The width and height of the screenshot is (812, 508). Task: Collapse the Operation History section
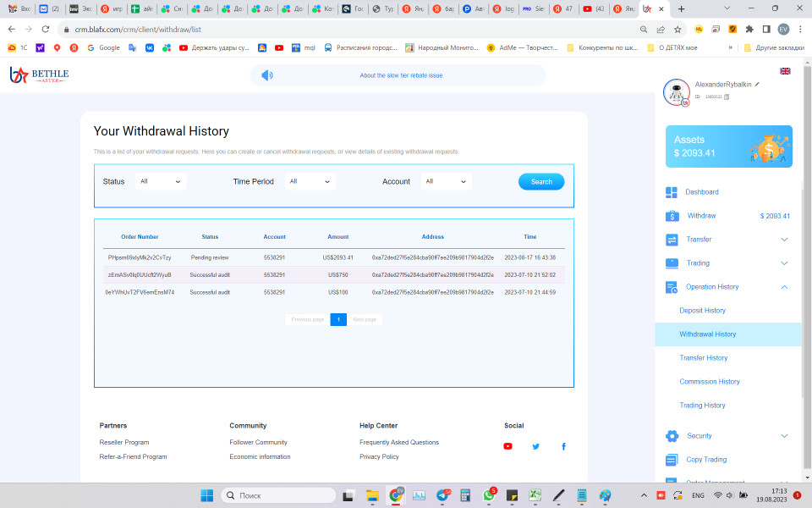[x=784, y=287]
